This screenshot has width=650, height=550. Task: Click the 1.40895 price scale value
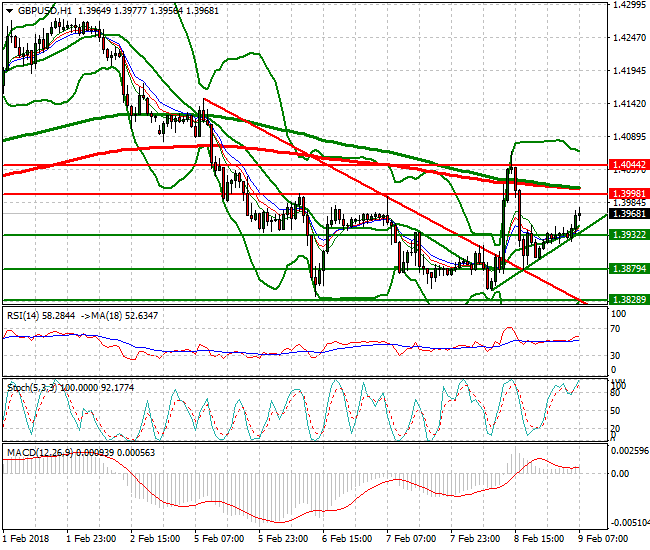pos(630,137)
